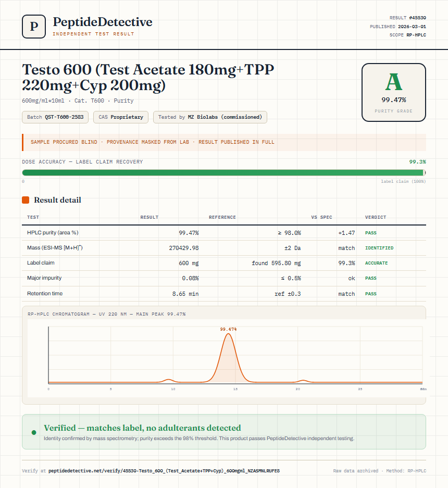
Task: Click the 600mg/ml*10ml Cat. T600 subtitle
Action: [78, 101]
